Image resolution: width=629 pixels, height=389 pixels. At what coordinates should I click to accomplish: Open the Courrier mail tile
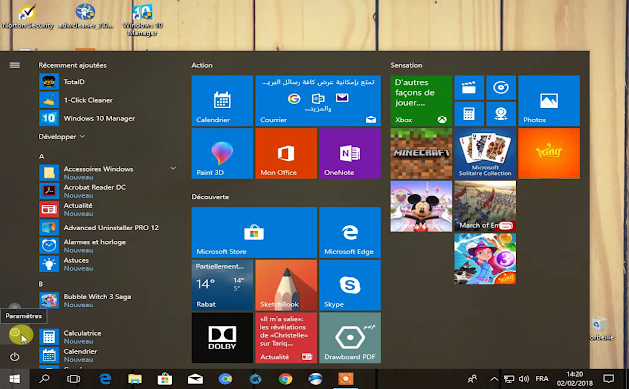tap(318, 101)
